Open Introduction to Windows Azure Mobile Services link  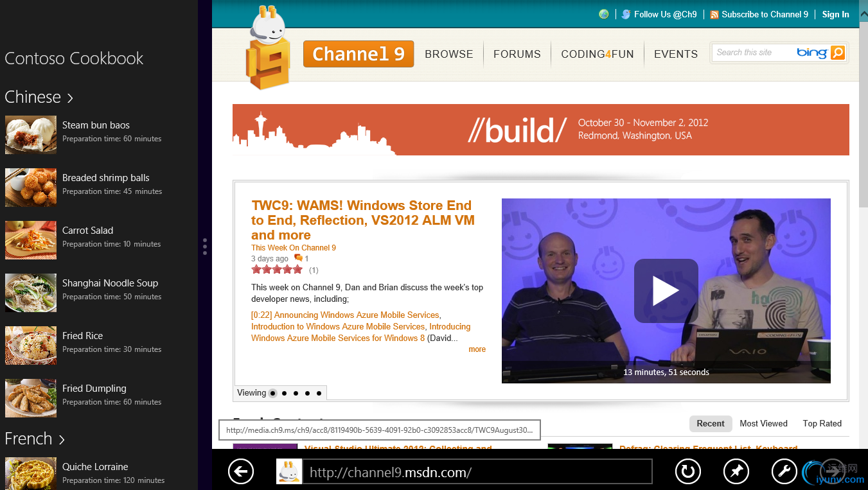[338, 327]
